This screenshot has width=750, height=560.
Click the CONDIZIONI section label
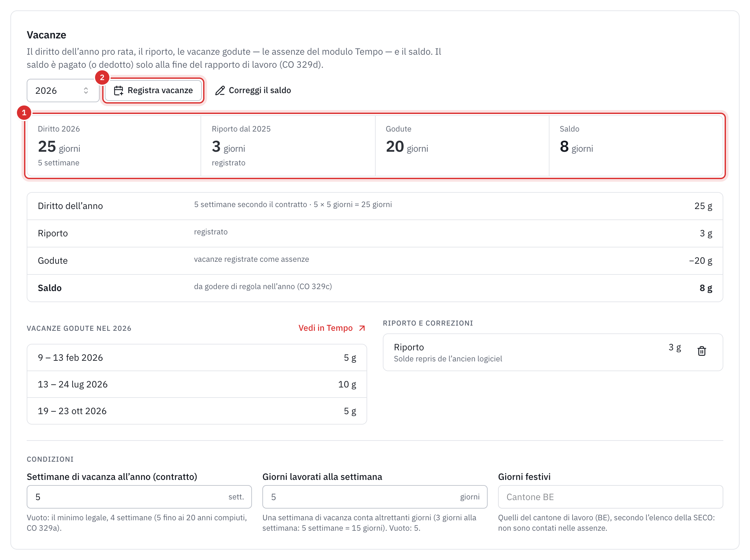50,459
